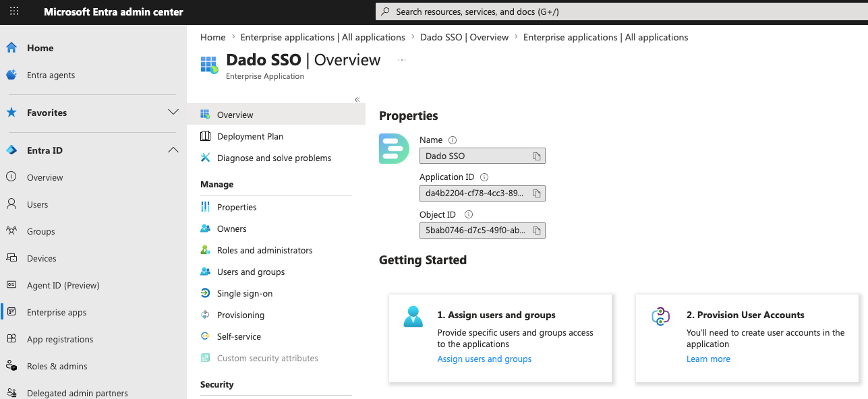Copy the Name field value
This screenshot has width=868, height=399.
click(x=537, y=156)
